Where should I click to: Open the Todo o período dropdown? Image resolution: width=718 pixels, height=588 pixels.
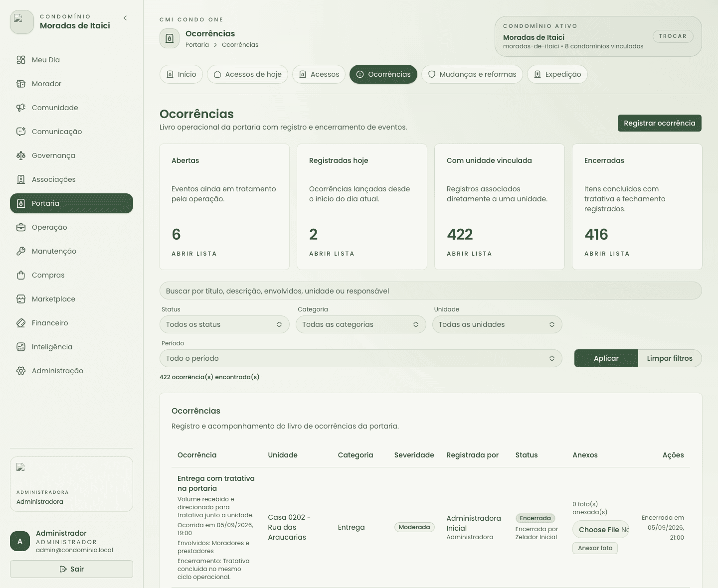(360, 358)
